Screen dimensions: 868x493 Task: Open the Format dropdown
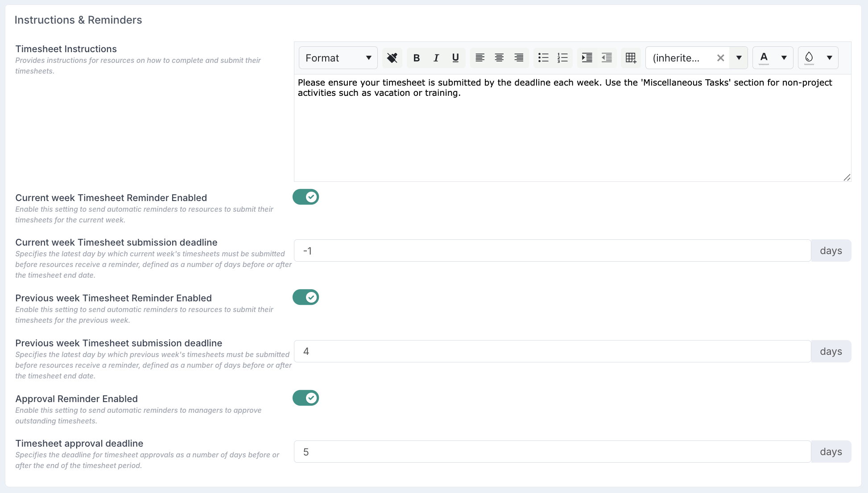tap(338, 58)
